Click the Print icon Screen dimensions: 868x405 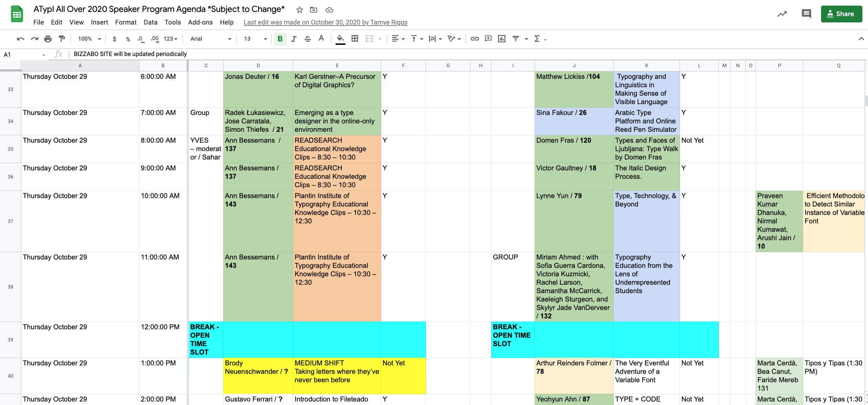48,39
